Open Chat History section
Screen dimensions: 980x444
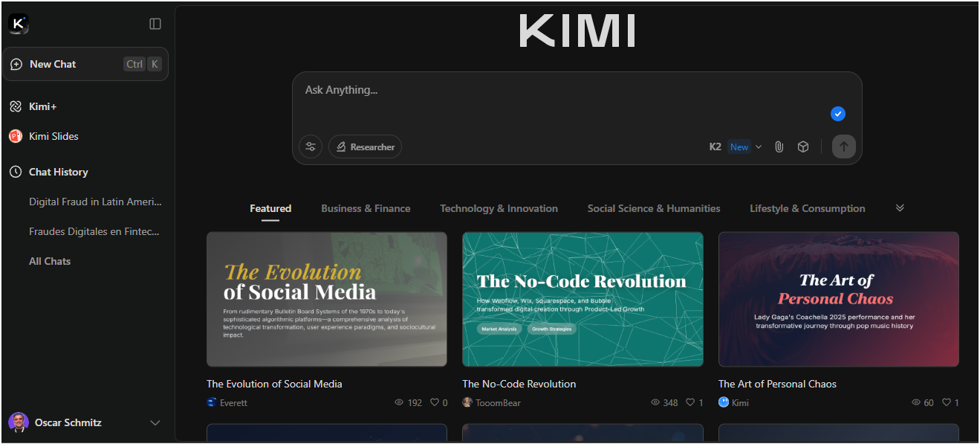58,172
